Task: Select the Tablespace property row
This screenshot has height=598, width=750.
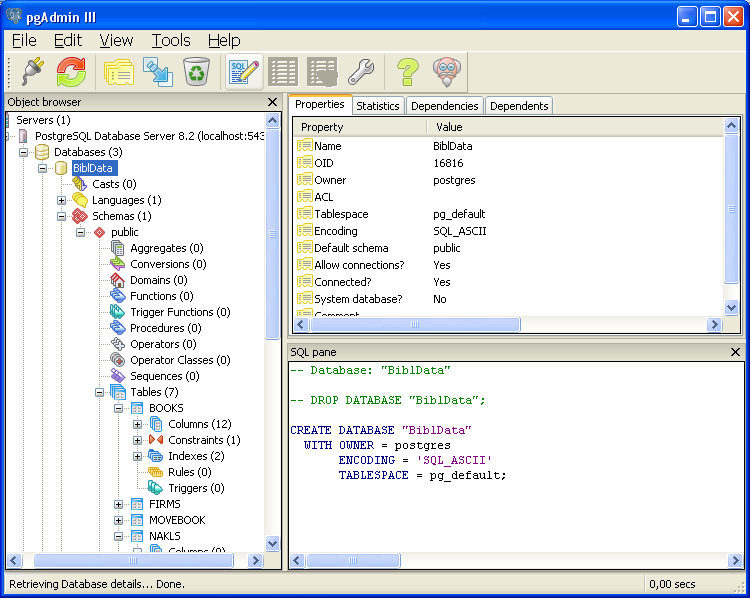Action: pos(508,214)
